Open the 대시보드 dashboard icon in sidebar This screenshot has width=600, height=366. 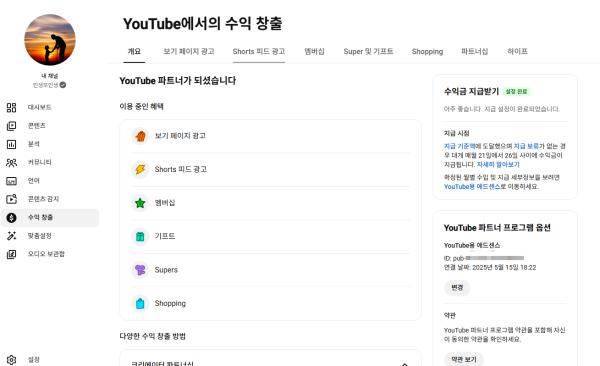click(11, 108)
